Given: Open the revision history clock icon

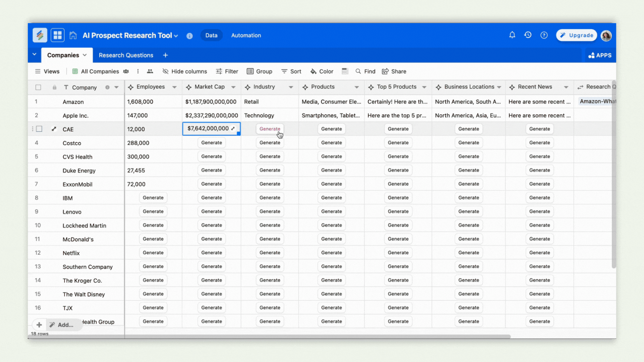Looking at the screenshot, I should pos(528,35).
